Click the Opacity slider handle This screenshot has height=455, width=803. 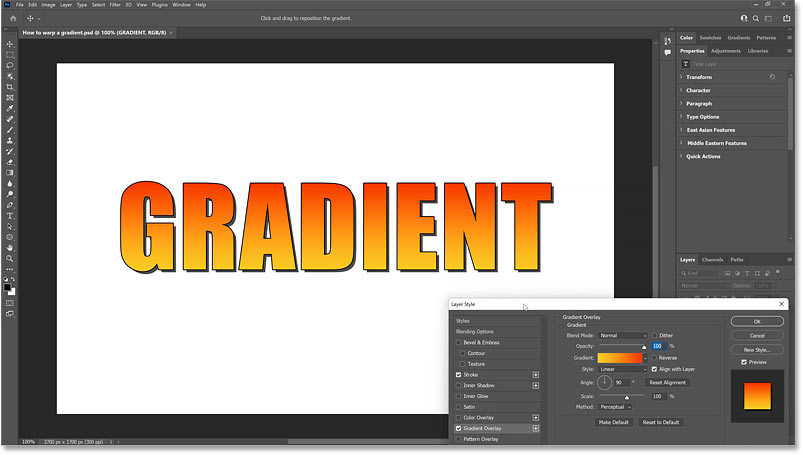pyautogui.click(x=644, y=347)
